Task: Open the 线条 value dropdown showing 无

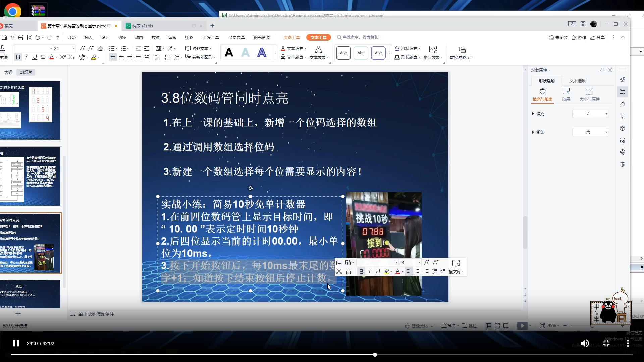Action: (x=590, y=132)
